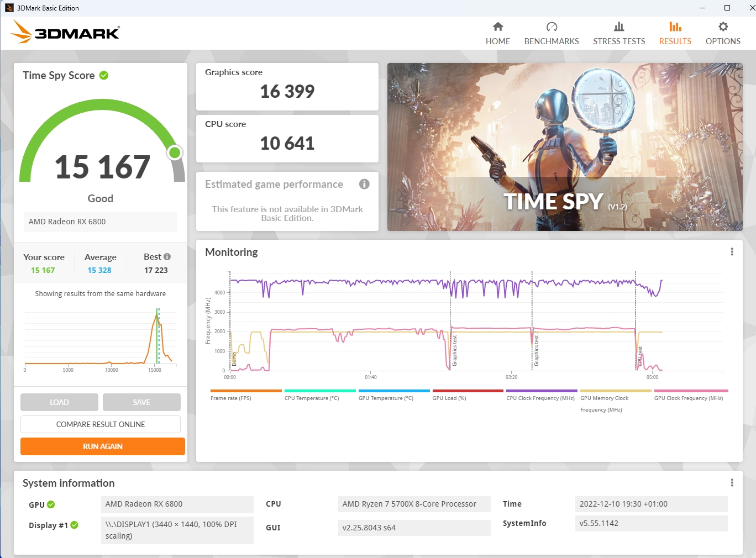Switch to BENCHMARKS tab
This screenshot has height=558, width=756.
click(x=552, y=33)
